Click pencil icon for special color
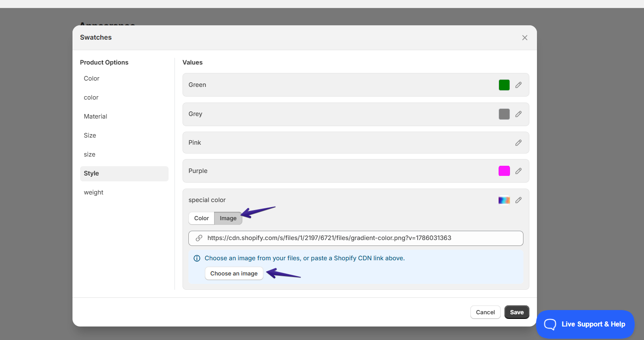The width and height of the screenshot is (644, 340). pyautogui.click(x=518, y=200)
